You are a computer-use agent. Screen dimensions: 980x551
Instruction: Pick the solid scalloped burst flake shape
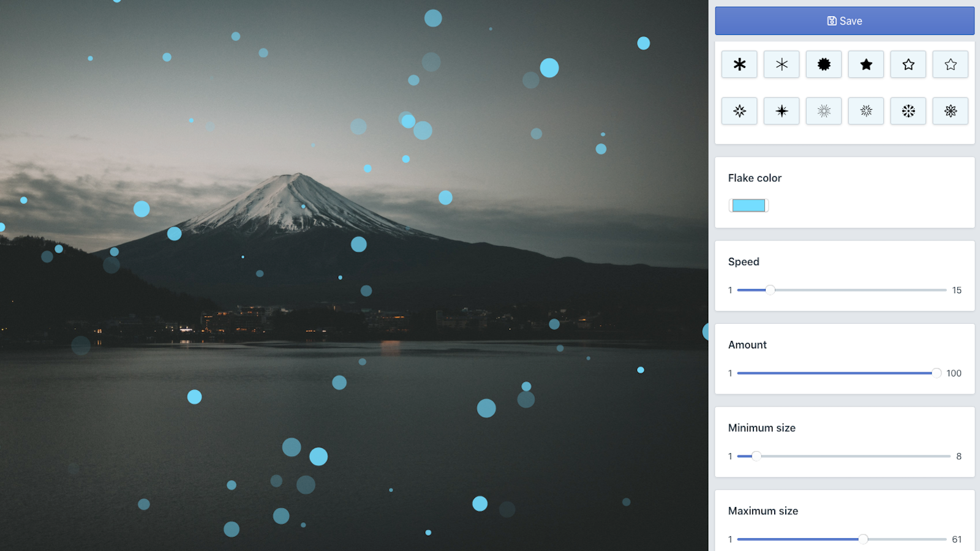tap(824, 64)
